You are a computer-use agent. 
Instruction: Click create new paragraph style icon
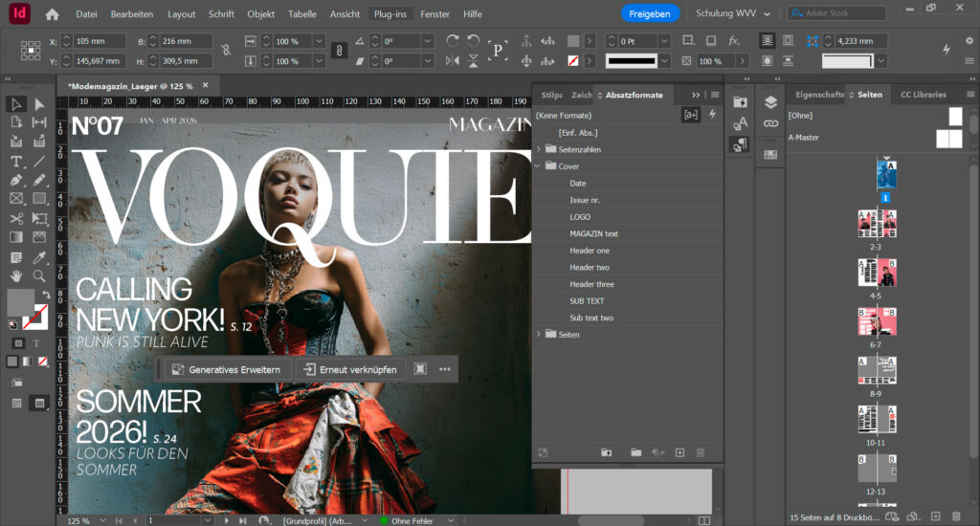point(680,452)
